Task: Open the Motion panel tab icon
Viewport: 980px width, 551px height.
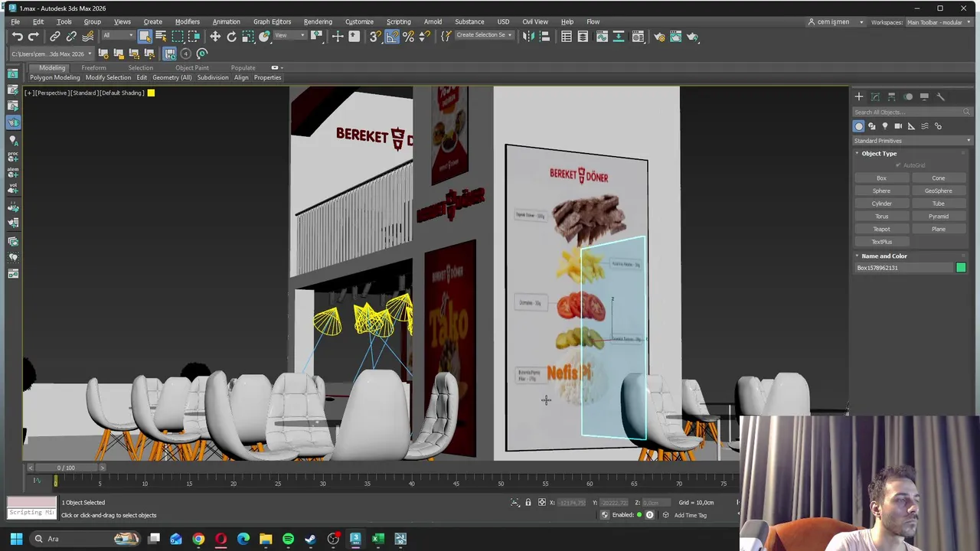Action: click(908, 96)
